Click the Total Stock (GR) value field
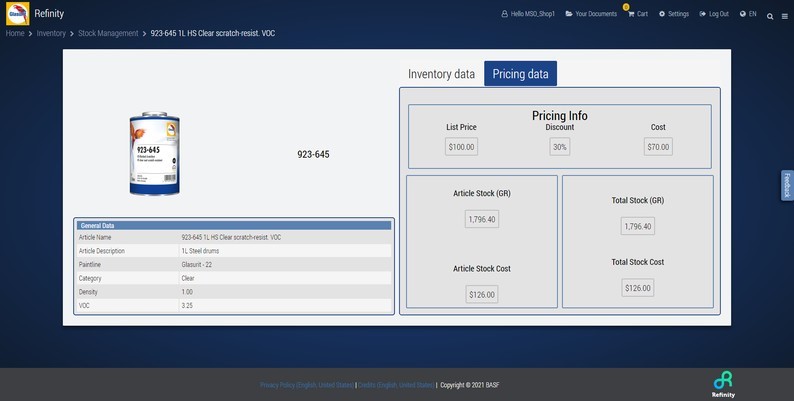Image resolution: width=794 pixels, height=401 pixels. (x=638, y=226)
